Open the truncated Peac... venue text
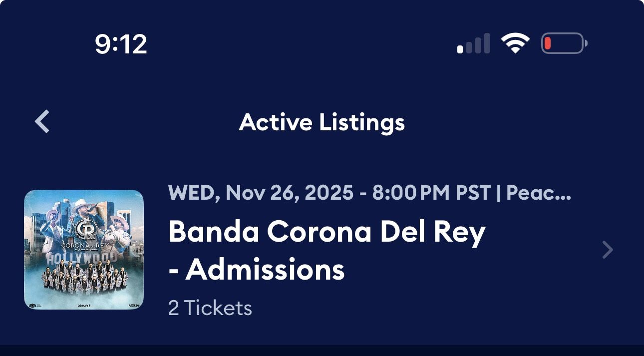This screenshot has height=356, width=644. pyautogui.click(x=539, y=192)
